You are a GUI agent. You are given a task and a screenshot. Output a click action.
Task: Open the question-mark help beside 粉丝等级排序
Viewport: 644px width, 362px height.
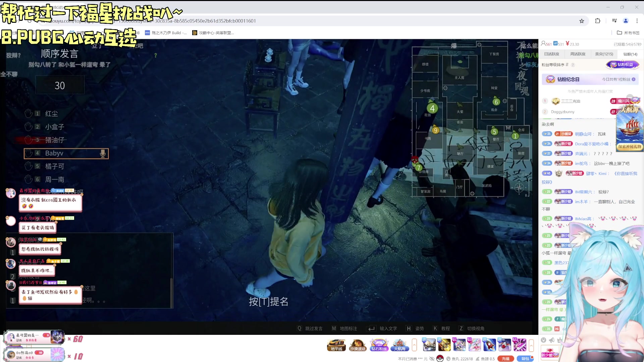pos(573,65)
